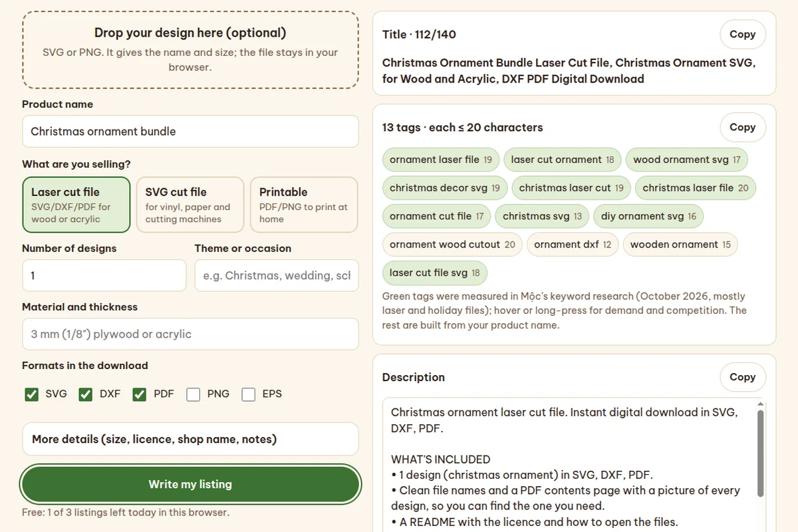
Task: Click the 'christmas decor svg' tag
Action: pyautogui.click(x=445, y=188)
